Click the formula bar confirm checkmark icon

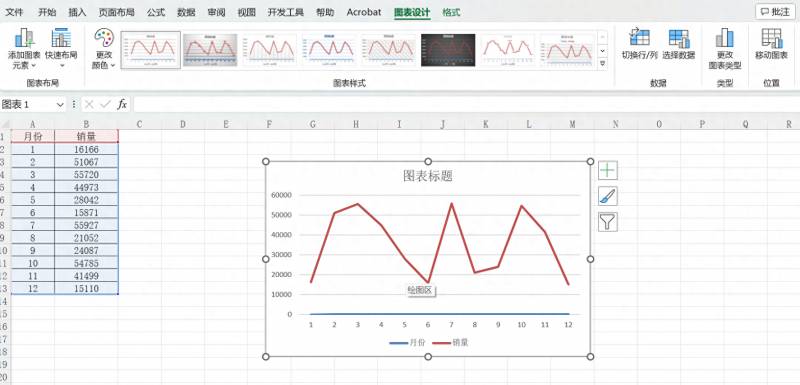click(x=106, y=105)
